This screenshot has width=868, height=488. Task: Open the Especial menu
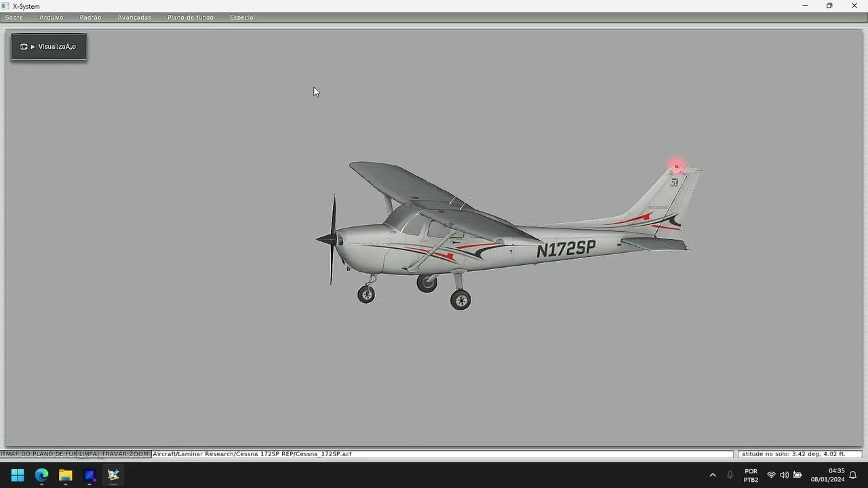pos(242,18)
